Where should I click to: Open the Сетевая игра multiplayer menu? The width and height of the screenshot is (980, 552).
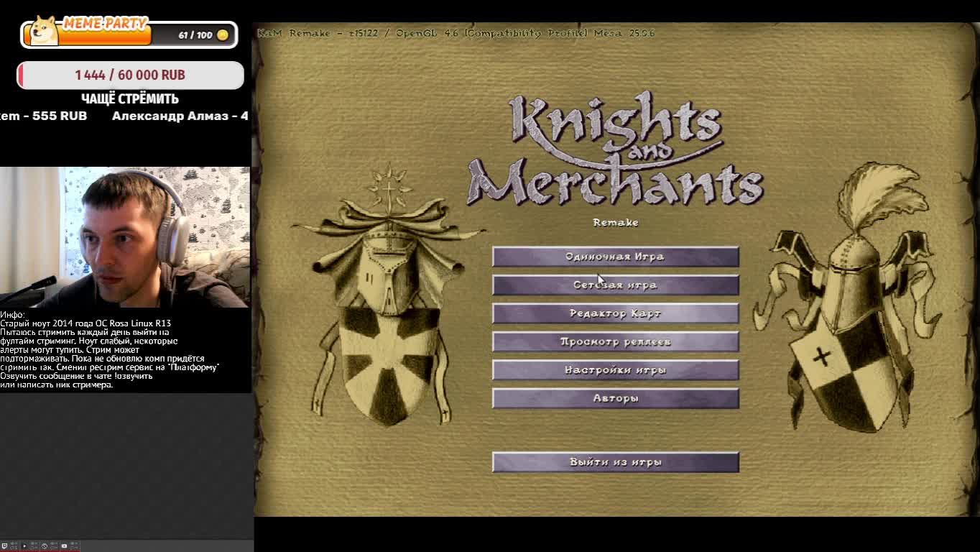[616, 285]
